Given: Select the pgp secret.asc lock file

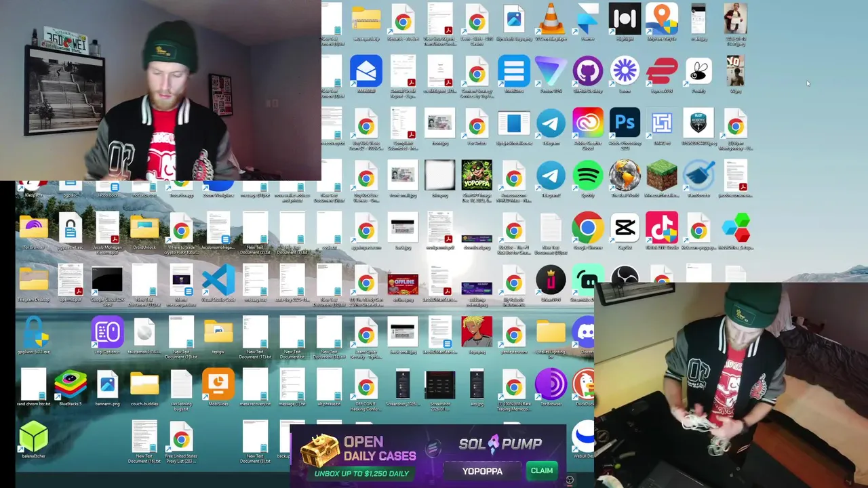Looking at the screenshot, I should (71, 228).
